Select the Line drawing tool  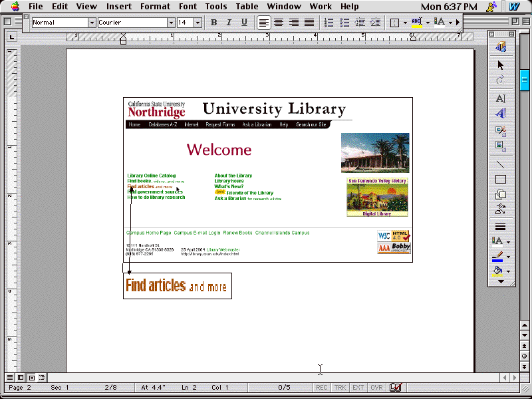[501, 164]
